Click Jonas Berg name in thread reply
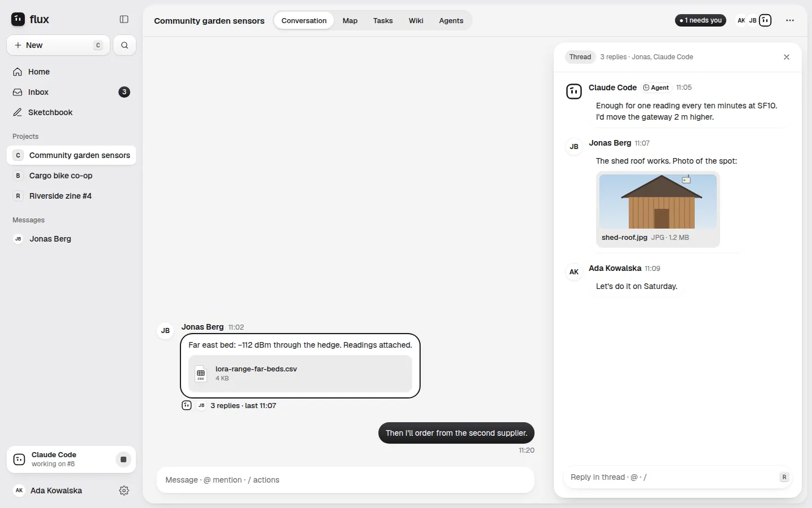The width and height of the screenshot is (812, 508). pos(610,143)
